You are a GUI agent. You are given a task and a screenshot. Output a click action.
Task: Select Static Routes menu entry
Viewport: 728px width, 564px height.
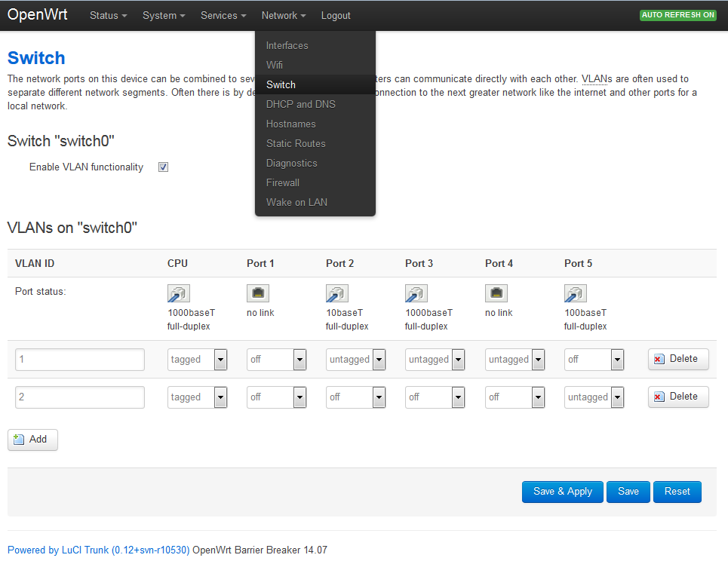(315, 143)
